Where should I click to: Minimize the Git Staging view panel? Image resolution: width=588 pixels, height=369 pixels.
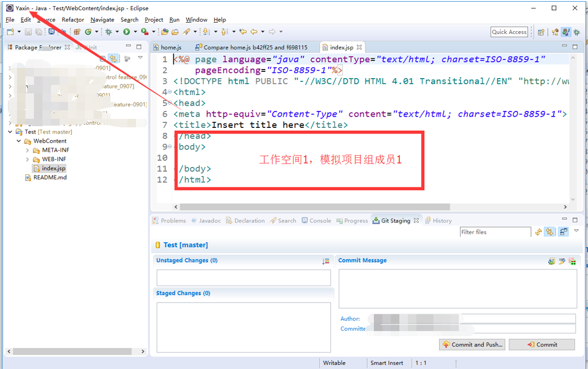564,219
